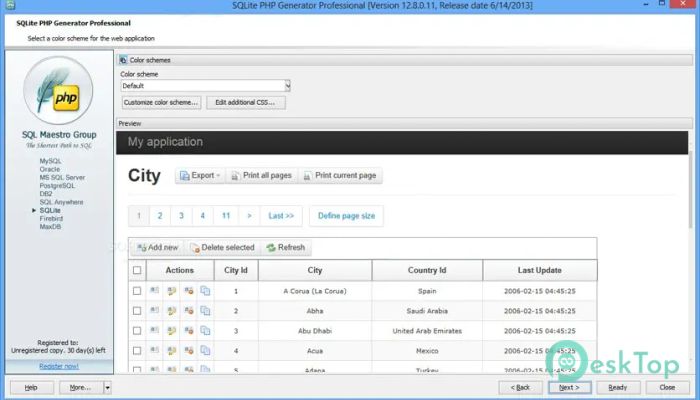Screen dimensions: 700x400
Task: Check the checkbox for Abha row
Action: point(137,311)
